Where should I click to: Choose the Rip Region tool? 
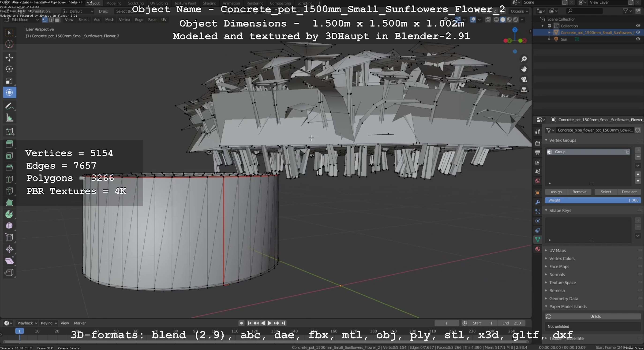[9, 272]
